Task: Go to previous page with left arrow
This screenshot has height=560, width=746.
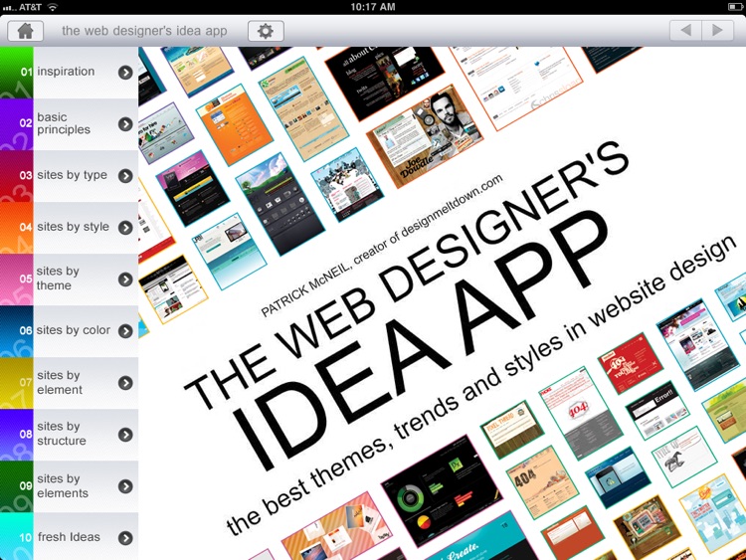Action: point(685,31)
